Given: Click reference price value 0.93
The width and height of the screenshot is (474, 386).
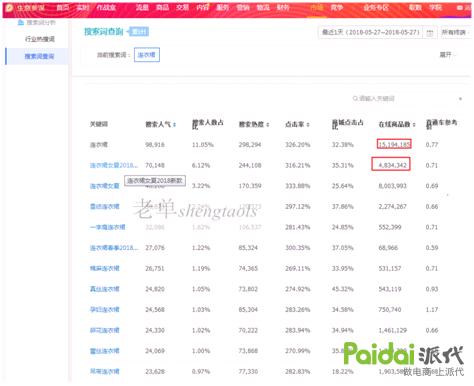Looking at the screenshot, I should pyautogui.click(x=432, y=289).
